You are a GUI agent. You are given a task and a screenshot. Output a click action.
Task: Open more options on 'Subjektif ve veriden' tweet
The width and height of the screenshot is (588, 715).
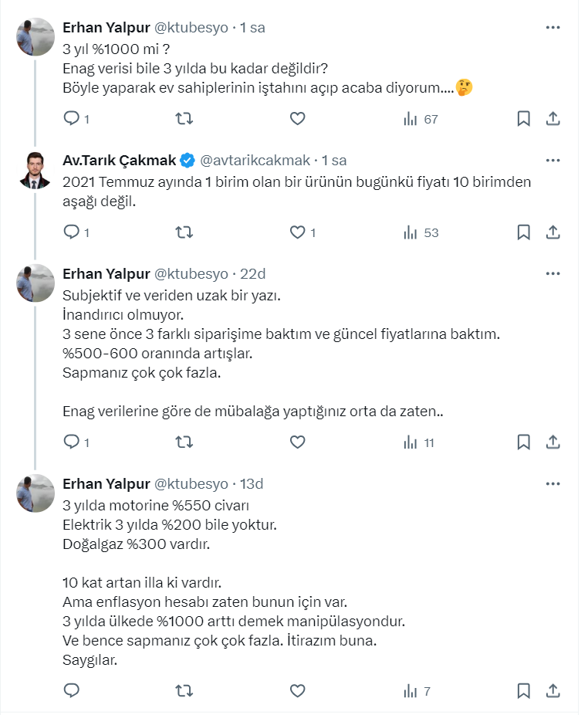coord(553,273)
